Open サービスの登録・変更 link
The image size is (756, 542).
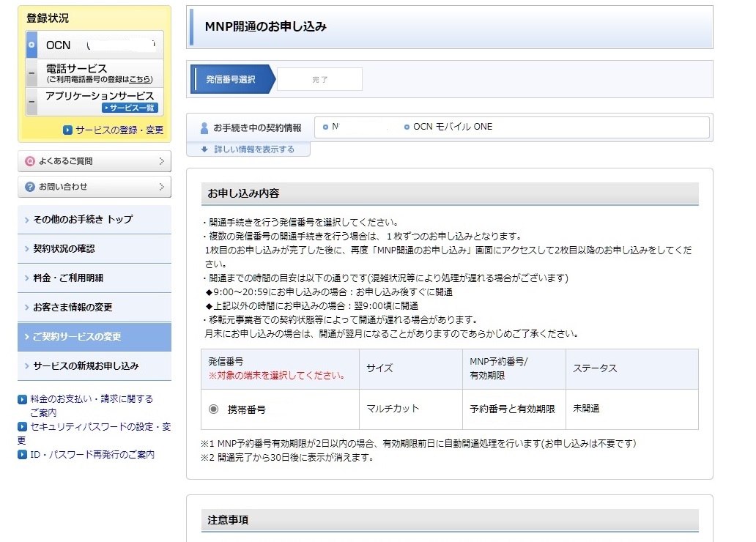click(119, 130)
